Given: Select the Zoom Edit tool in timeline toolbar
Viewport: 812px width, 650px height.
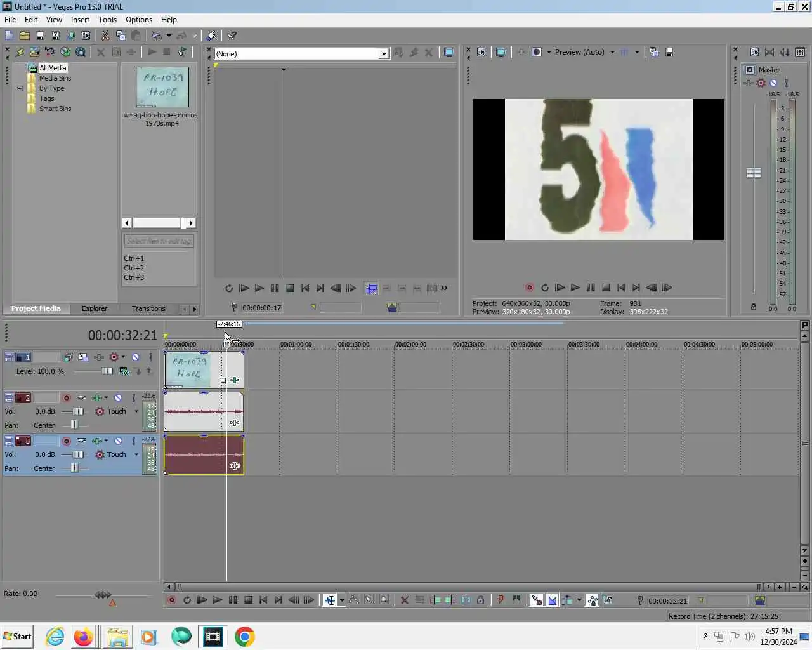Looking at the screenshot, I should pyautogui.click(x=384, y=600).
